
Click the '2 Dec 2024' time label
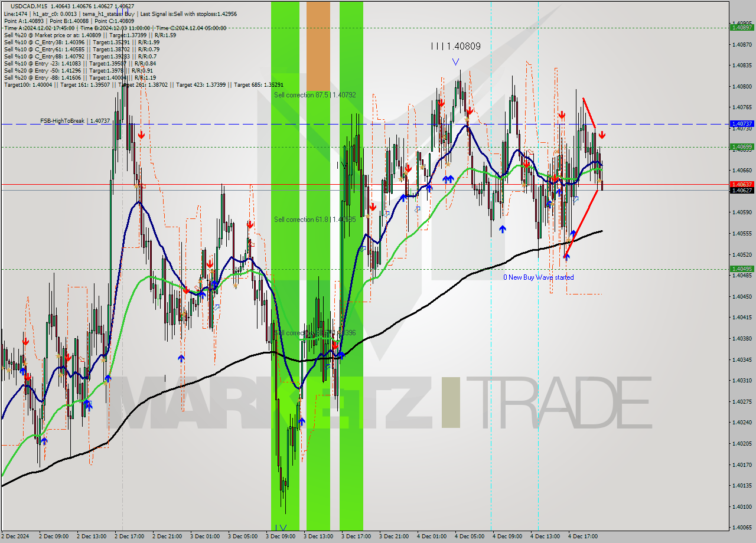(x=14, y=537)
